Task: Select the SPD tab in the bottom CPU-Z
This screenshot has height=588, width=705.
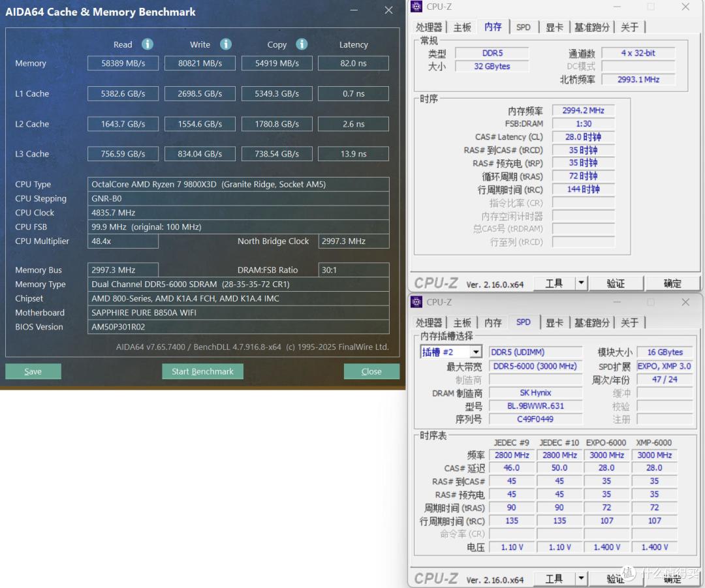Action: tap(524, 322)
